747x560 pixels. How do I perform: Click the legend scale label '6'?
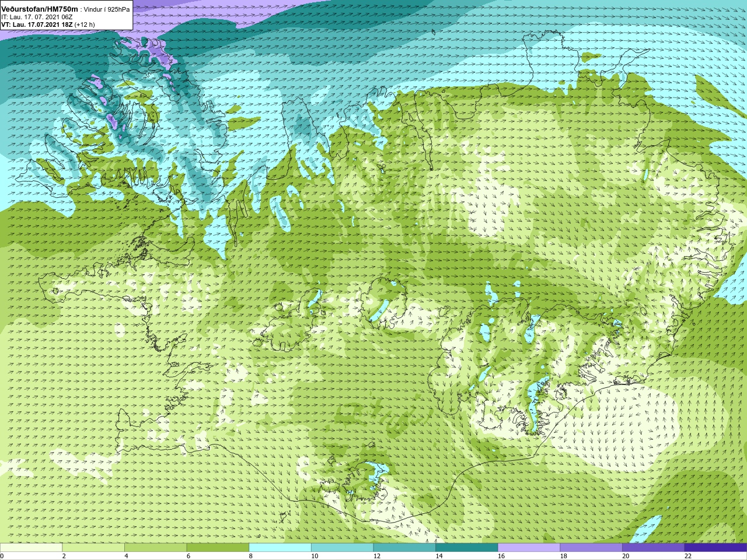pos(189,556)
